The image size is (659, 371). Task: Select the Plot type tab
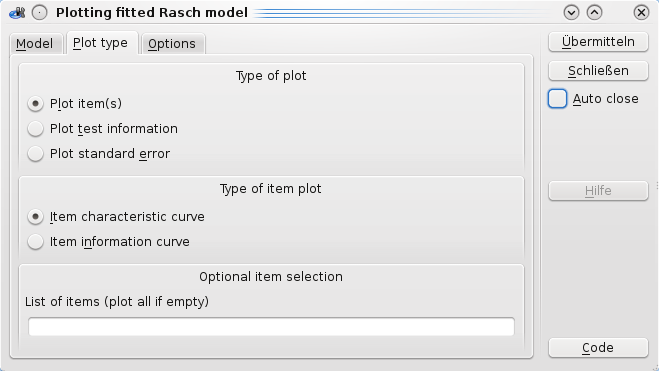[101, 43]
